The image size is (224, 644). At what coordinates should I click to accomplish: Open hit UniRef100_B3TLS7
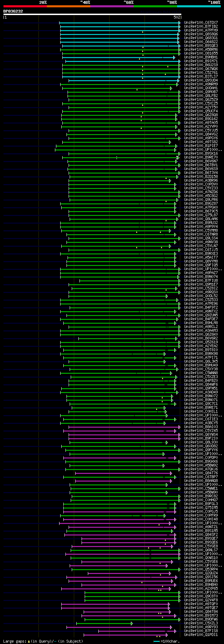pos(201,76)
